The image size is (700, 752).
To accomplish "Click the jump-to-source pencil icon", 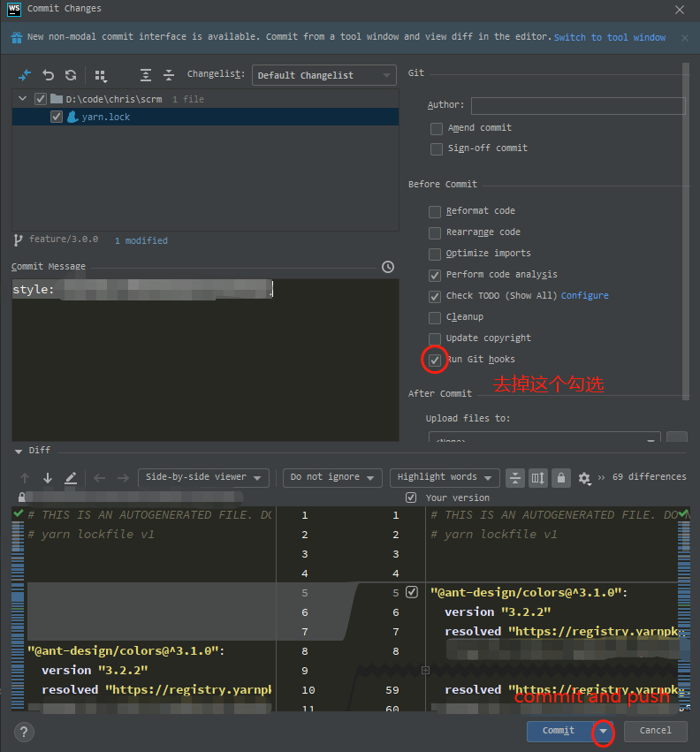I will click(x=71, y=478).
